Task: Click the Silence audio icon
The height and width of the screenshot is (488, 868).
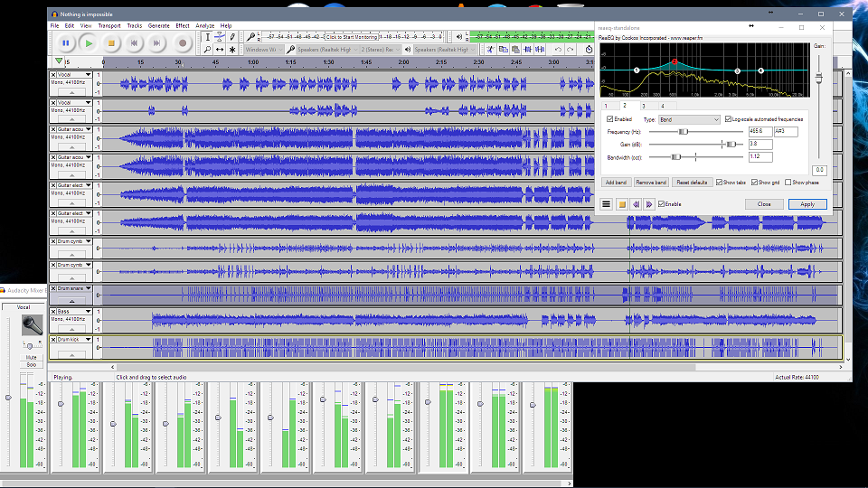Action: (540, 49)
